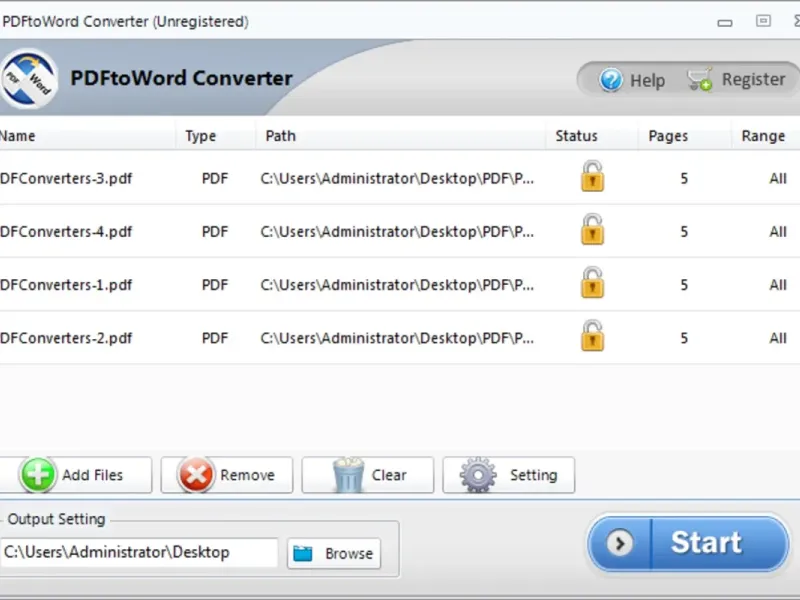Open Help via the question mark icon
This screenshot has height=600, width=800.
[x=611, y=80]
